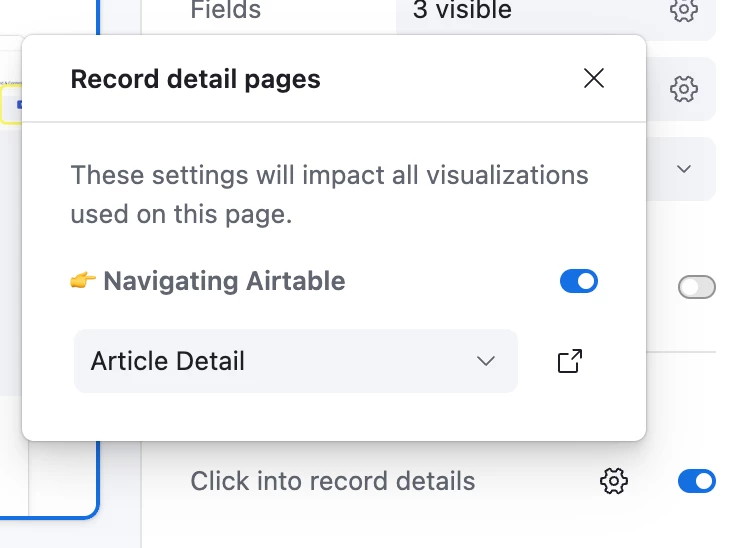Click the Navigating Airtable label
The image size is (740, 548).
pos(224,281)
